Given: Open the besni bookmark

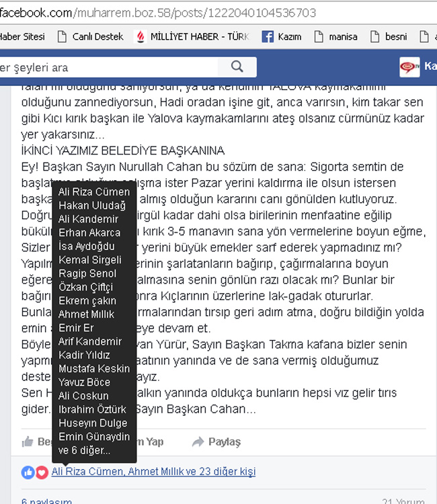Looking at the screenshot, I should click(388, 37).
